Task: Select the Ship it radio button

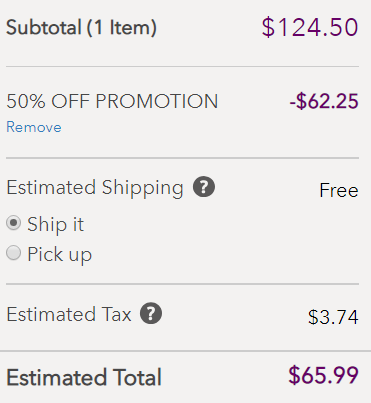Action: coord(14,223)
